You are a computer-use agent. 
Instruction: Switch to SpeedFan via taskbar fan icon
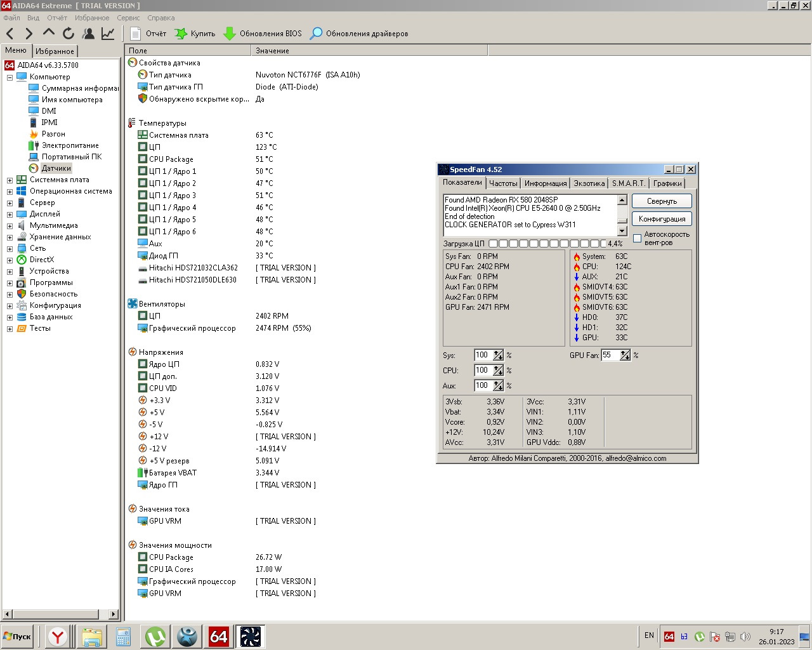click(250, 637)
